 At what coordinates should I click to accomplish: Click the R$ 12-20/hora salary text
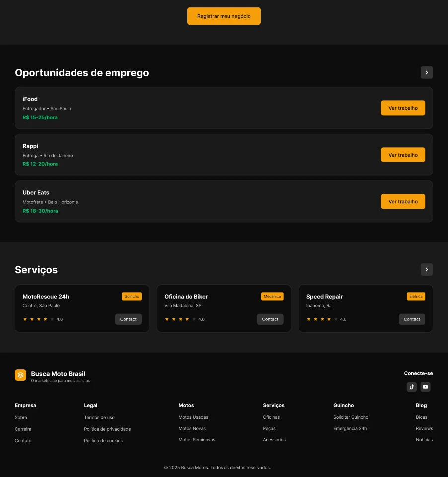click(x=40, y=164)
